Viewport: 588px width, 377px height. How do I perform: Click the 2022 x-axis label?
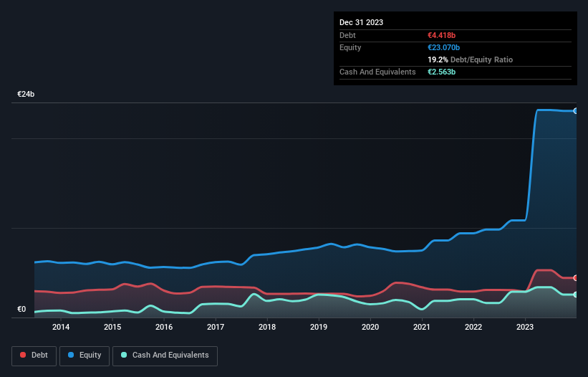tap(473, 327)
